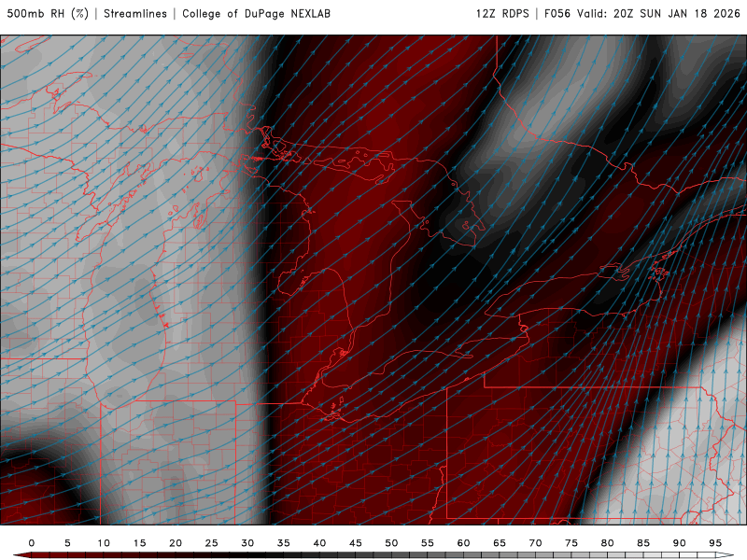Click the colorbar label '90'
The image size is (747, 560).
click(x=680, y=543)
